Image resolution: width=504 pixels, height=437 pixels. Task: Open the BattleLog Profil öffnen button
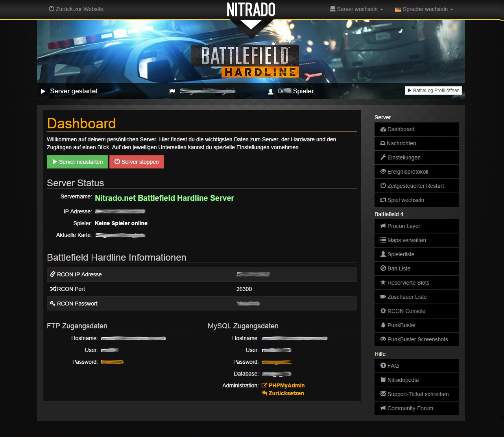(433, 91)
